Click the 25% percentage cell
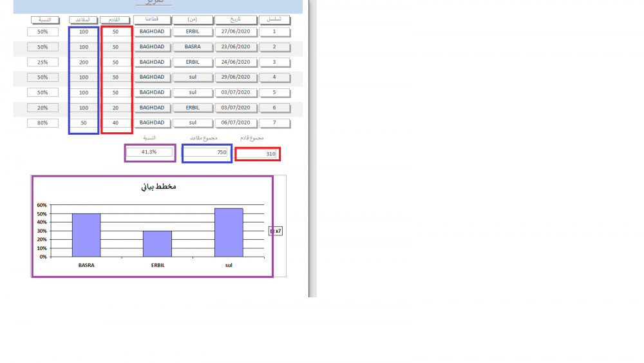 point(43,63)
